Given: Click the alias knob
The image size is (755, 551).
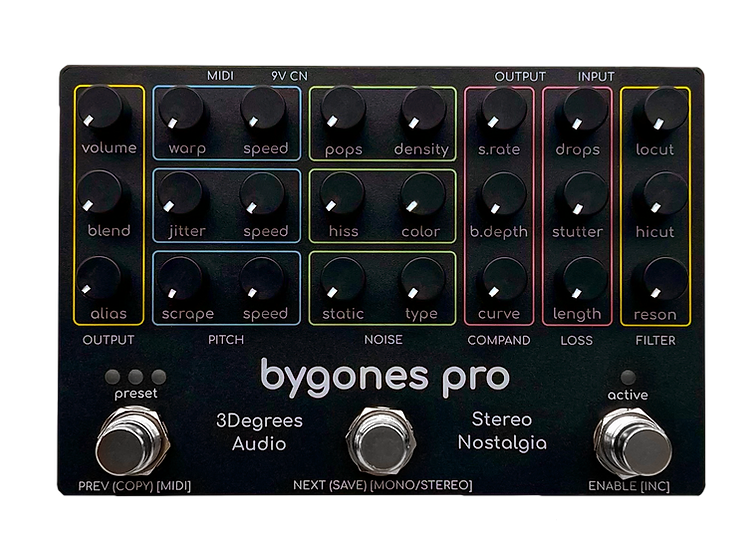Looking at the screenshot, I should point(98,278).
